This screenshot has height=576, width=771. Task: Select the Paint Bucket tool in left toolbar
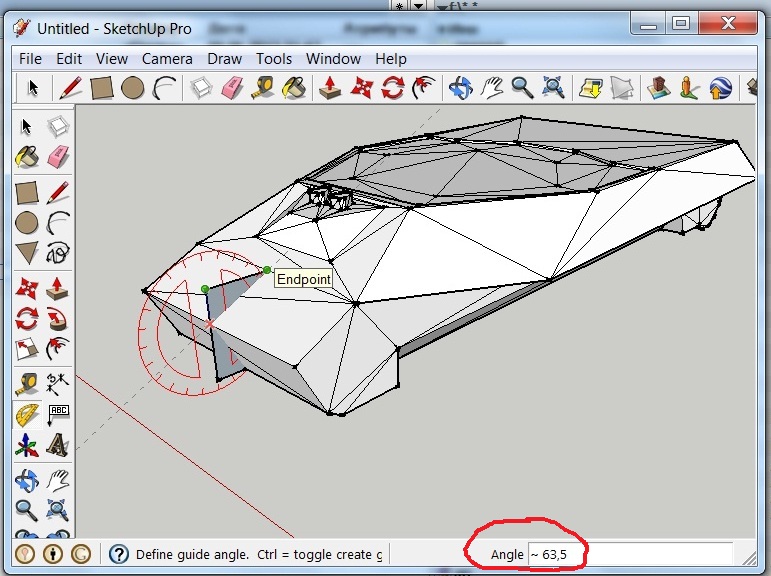coord(26,158)
